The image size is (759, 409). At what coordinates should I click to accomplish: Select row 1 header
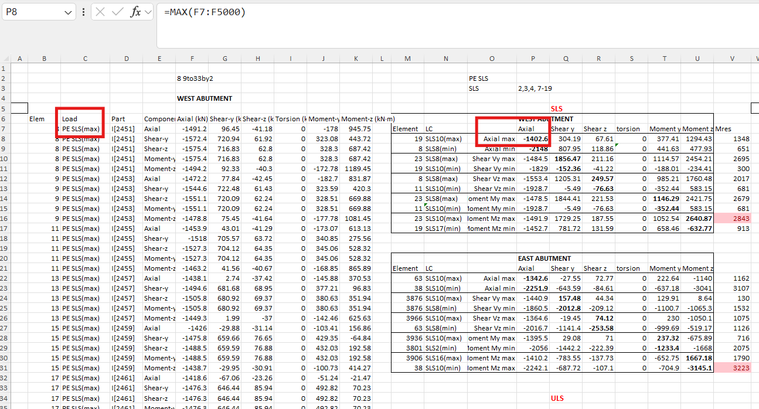(4, 69)
